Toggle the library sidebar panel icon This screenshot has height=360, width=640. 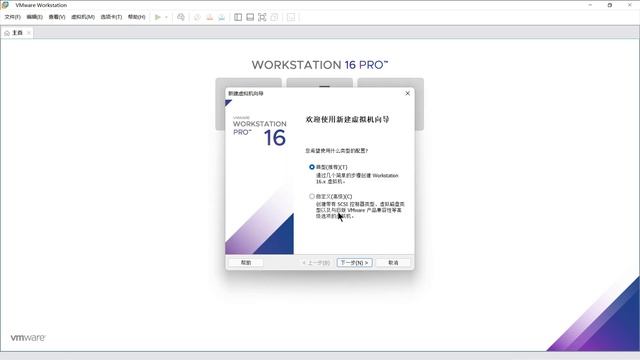[238, 17]
